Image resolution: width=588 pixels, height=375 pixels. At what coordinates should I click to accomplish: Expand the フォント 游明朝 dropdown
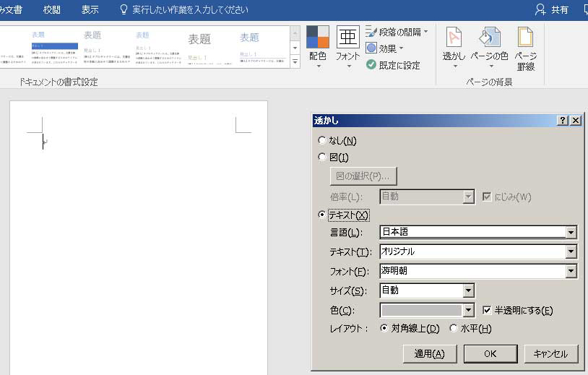(x=571, y=272)
